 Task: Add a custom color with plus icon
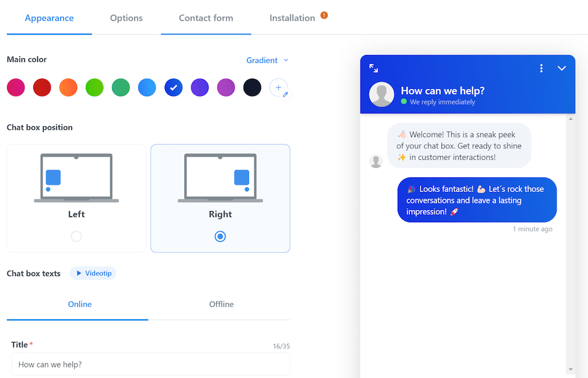(278, 87)
